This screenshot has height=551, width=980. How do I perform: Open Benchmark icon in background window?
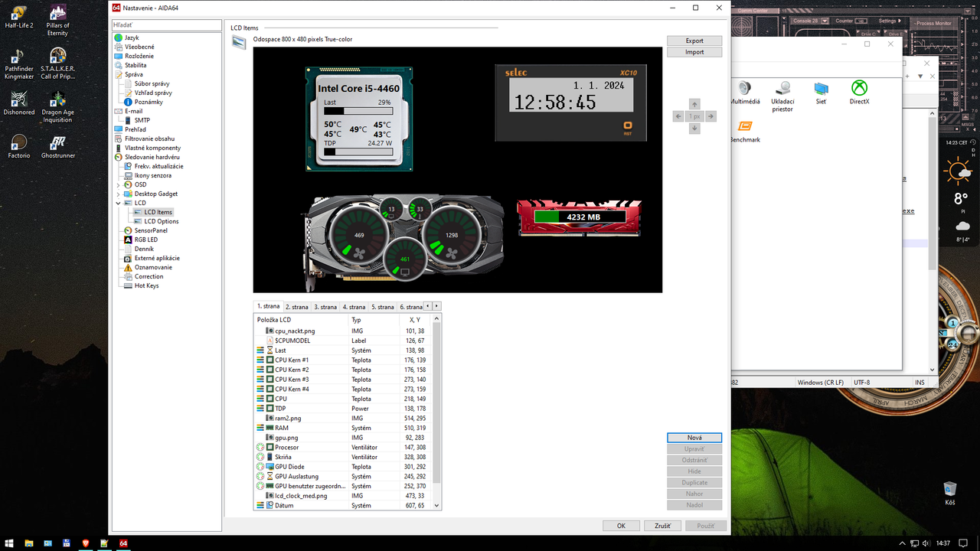click(x=744, y=132)
